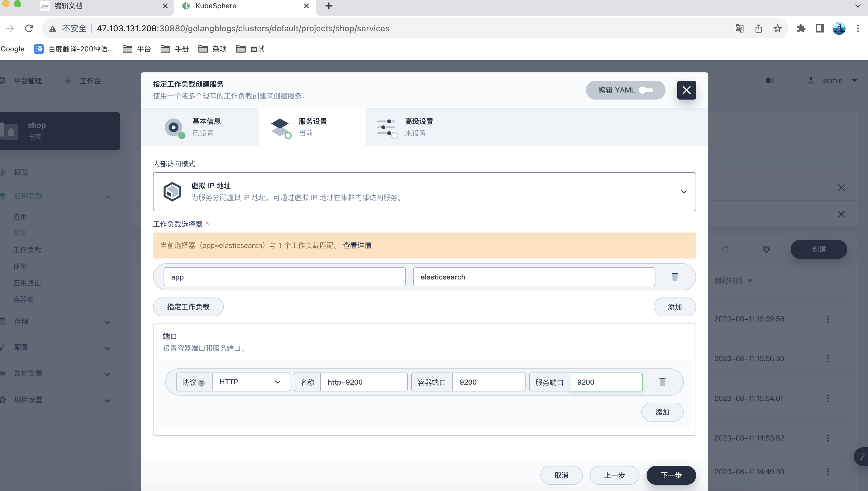Close the create service dialog
This screenshot has width=868, height=491.
pyautogui.click(x=686, y=90)
